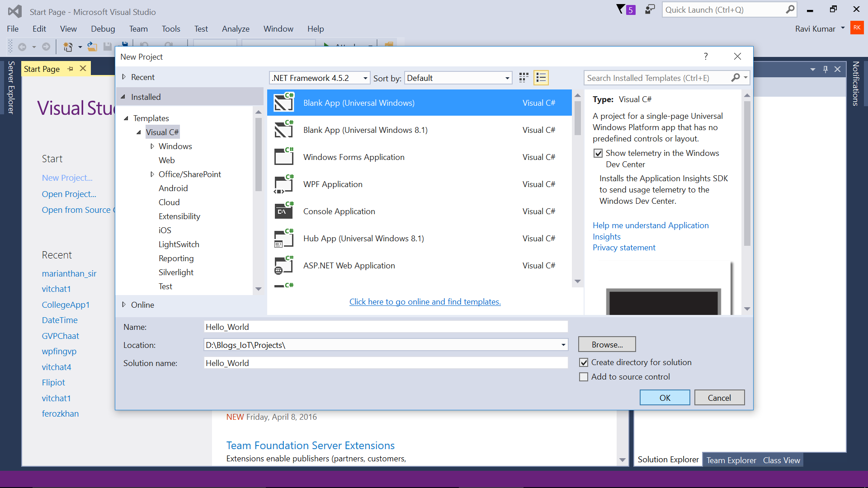The width and height of the screenshot is (868, 488).
Task: Select the Windows Forms Application icon
Action: tap(284, 157)
